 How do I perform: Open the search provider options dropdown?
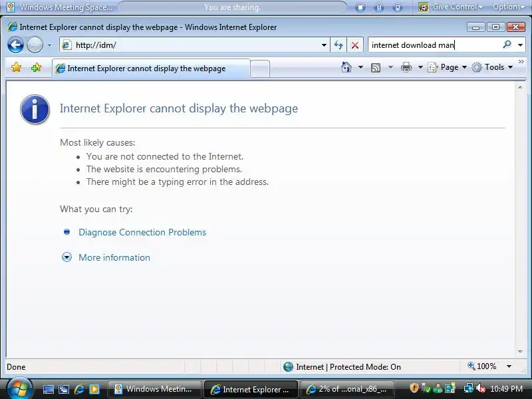[520, 45]
